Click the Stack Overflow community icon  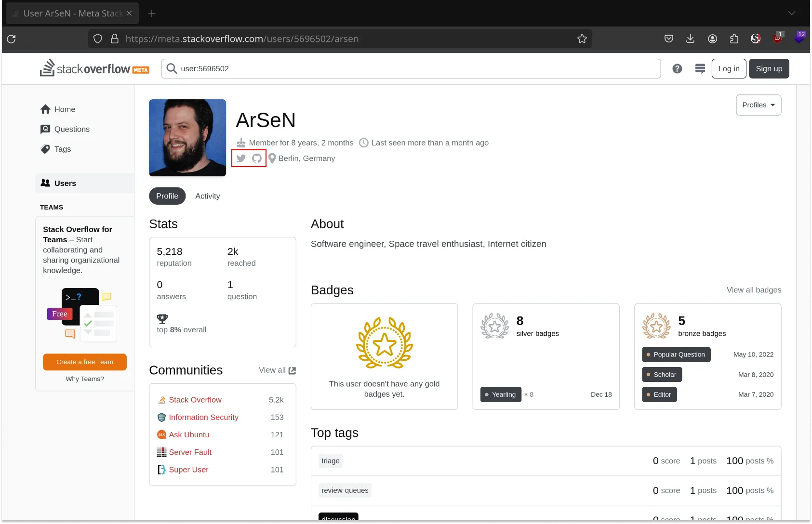[162, 400]
